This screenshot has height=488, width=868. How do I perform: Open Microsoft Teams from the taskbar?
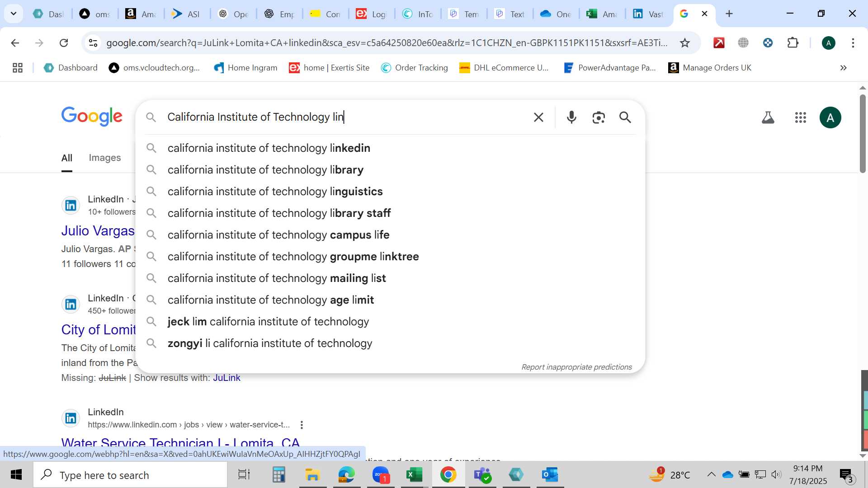[482, 475]
